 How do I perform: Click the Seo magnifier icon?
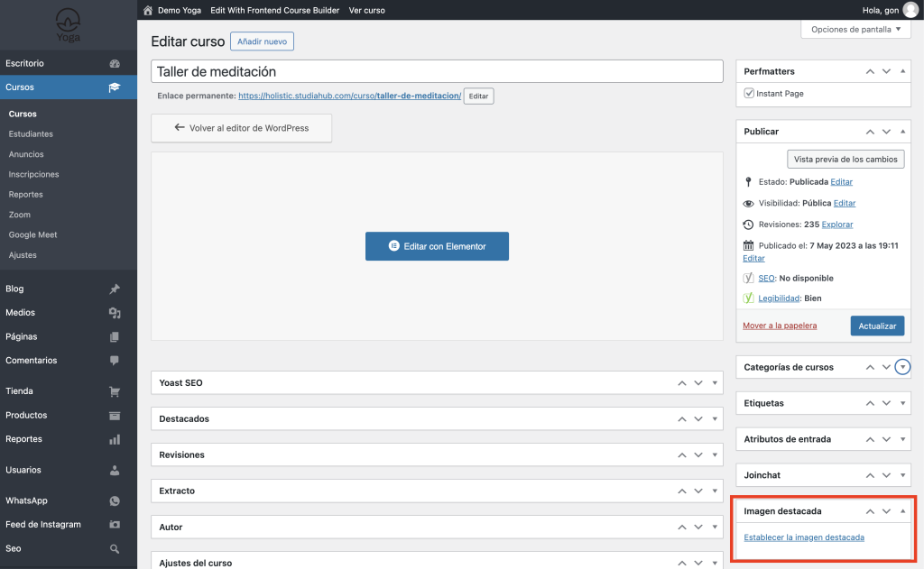(x=115, y=548)
